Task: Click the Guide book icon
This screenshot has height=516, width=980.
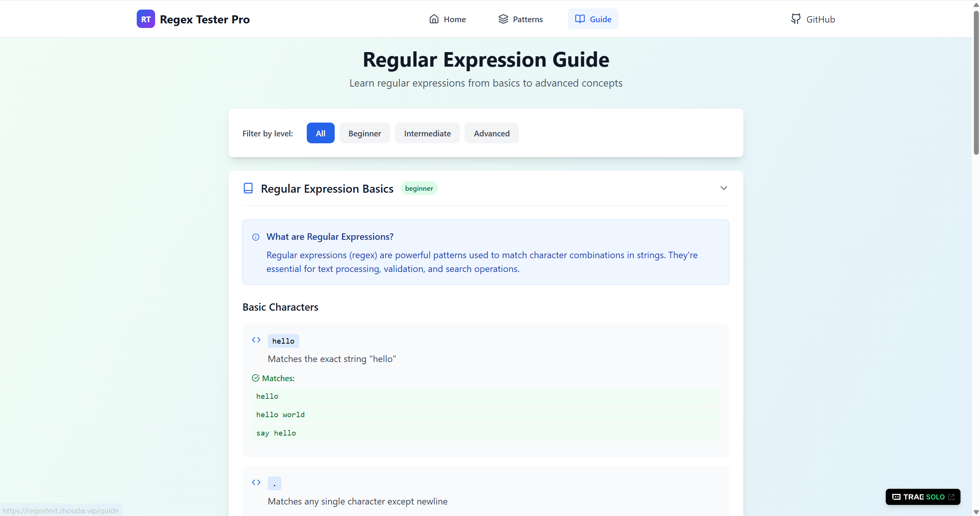Action: (x=579, y=18)
